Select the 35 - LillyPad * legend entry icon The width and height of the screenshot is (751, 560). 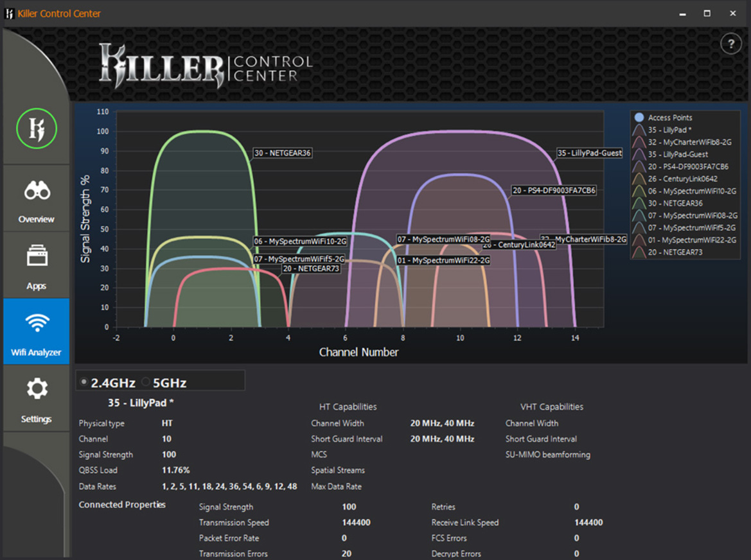pyautogui.click(x=639, y=130)
